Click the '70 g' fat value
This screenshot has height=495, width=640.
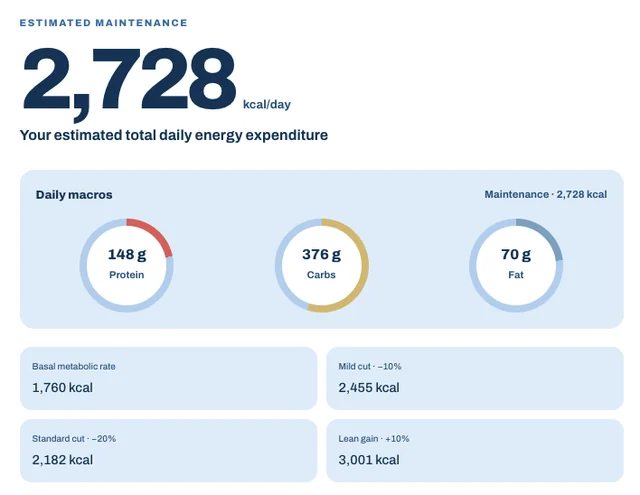[516, 254]
